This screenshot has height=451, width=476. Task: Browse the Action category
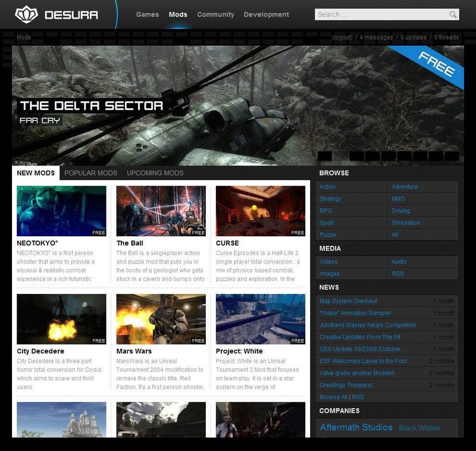coord(328,187)
